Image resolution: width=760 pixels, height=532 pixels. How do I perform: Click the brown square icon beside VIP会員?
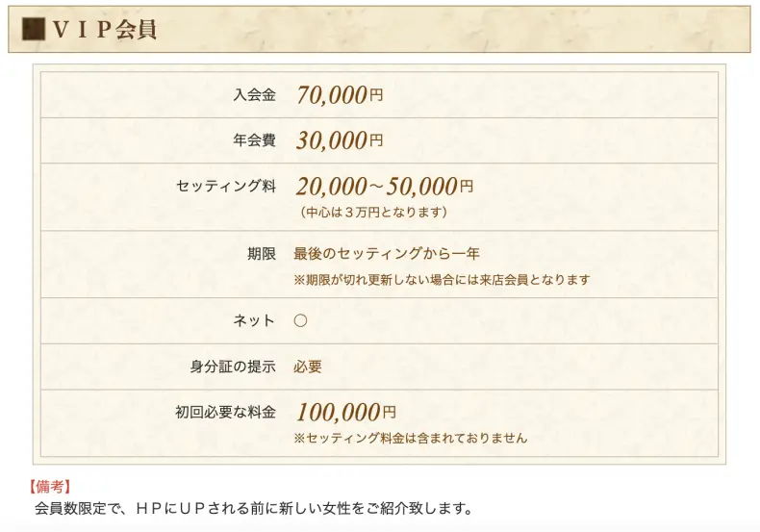34,29
